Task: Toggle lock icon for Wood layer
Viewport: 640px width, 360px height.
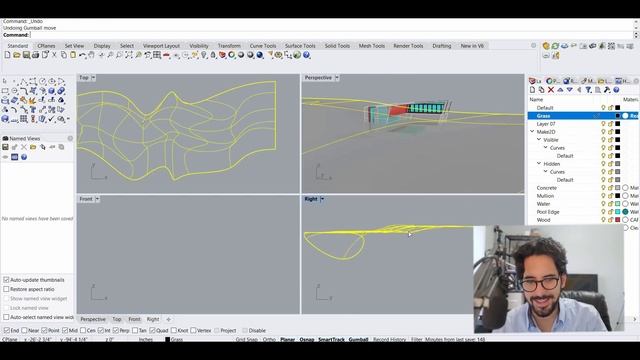Action: (611, 220)
